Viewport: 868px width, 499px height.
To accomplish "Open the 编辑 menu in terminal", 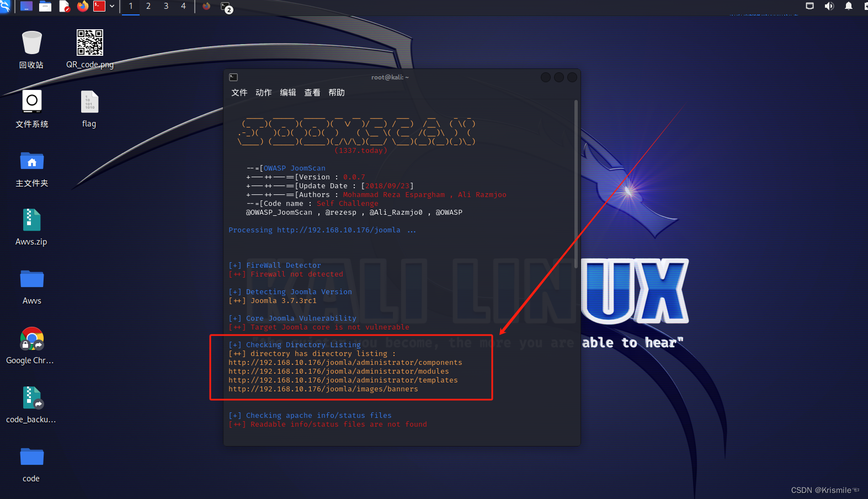I will (x=287, y=93).
